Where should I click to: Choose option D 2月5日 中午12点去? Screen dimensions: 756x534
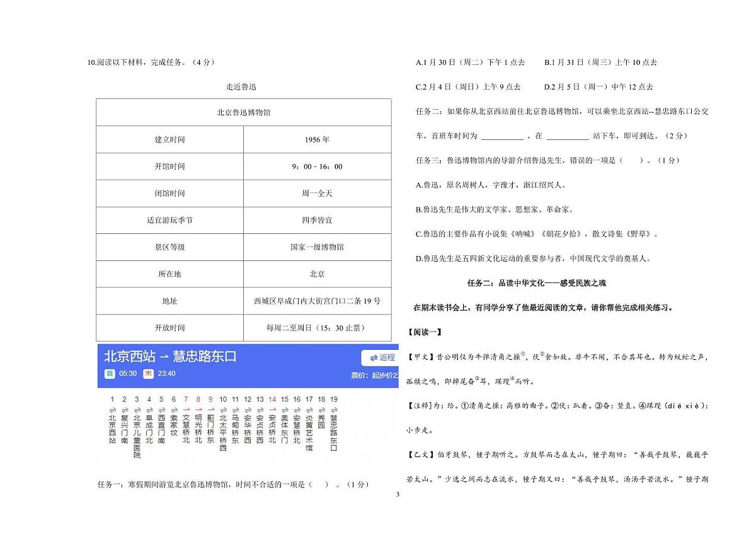click(x=598, y=86)
